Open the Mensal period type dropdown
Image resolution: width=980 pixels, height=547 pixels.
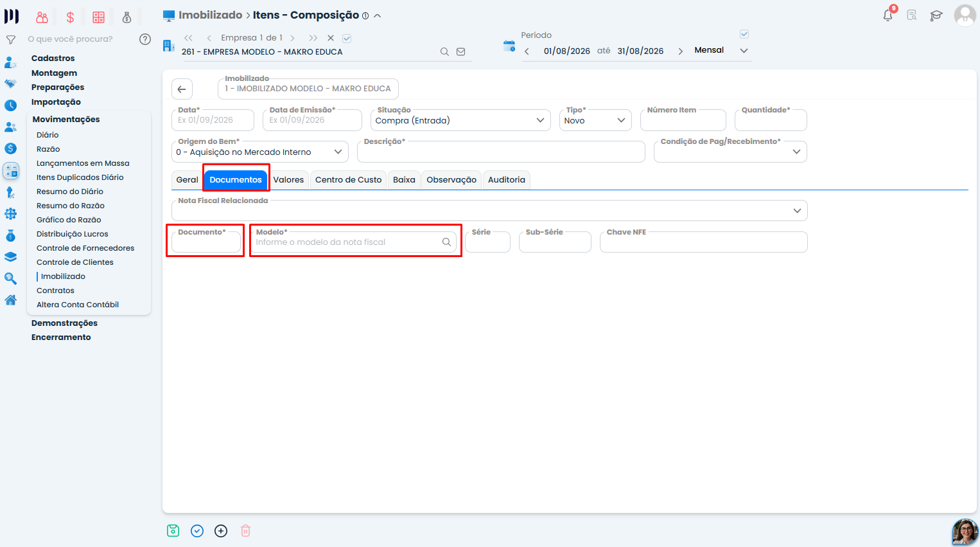721,51
